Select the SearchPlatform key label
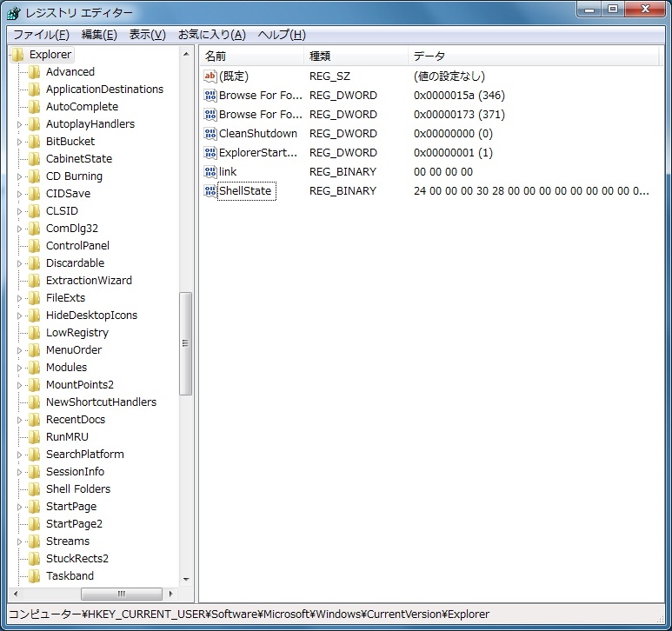 [85, 454]
